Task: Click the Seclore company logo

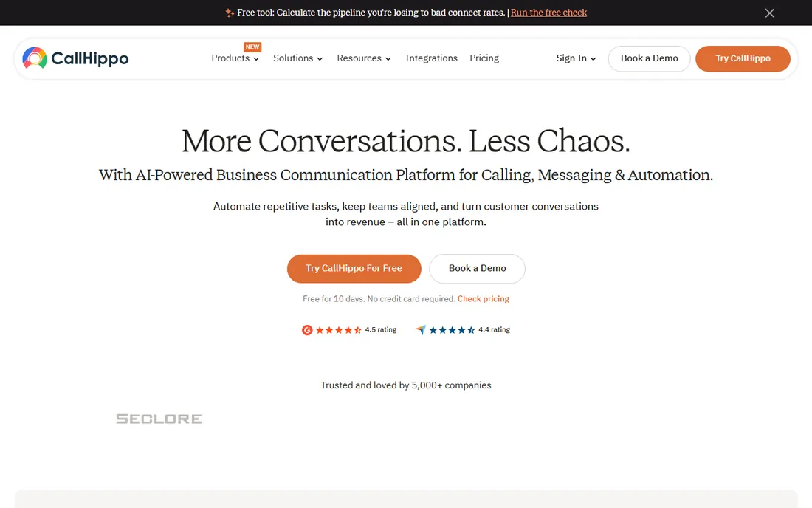Action: (x=159, y=419)
